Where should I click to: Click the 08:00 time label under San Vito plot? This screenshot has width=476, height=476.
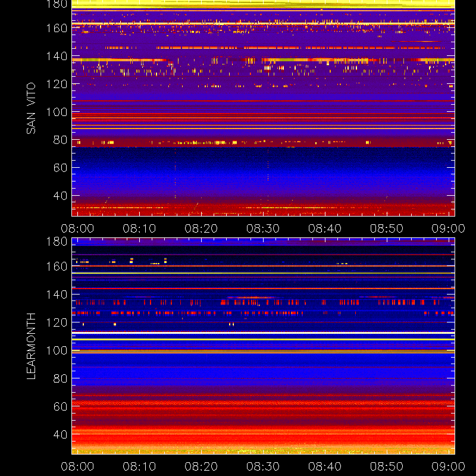pos(77,228)
